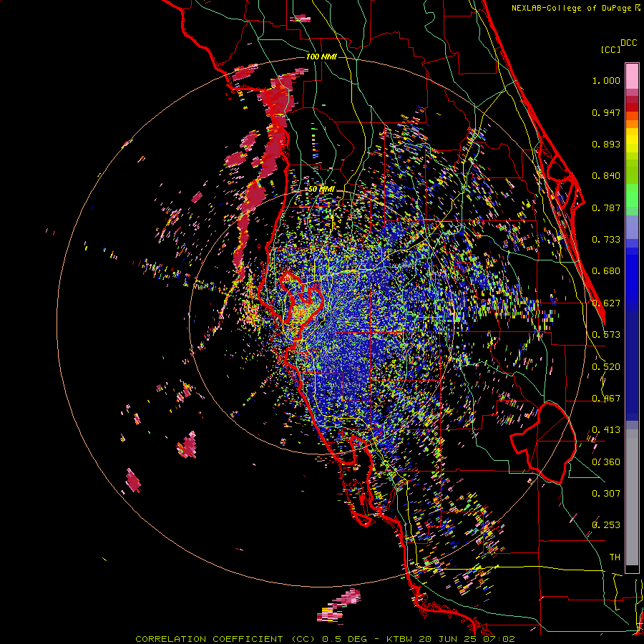Click the [CC] legend unit label
644x644 pixels.
610,49
